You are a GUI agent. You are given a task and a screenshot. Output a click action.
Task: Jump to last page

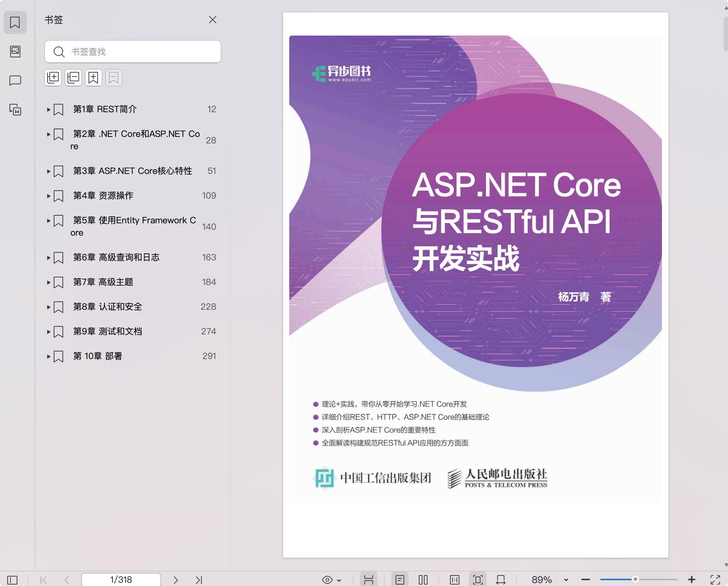199,580
